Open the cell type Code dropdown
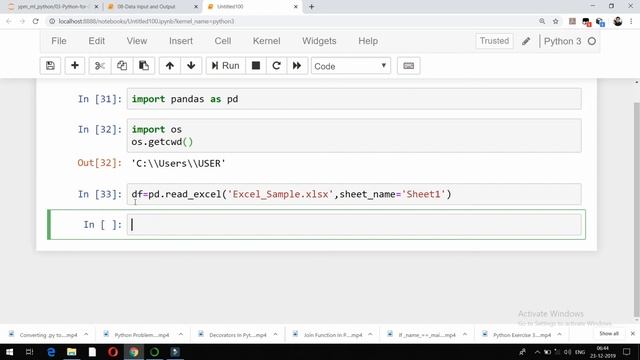Viewport: 640px width, 360px height. click(x=350, y=66)
